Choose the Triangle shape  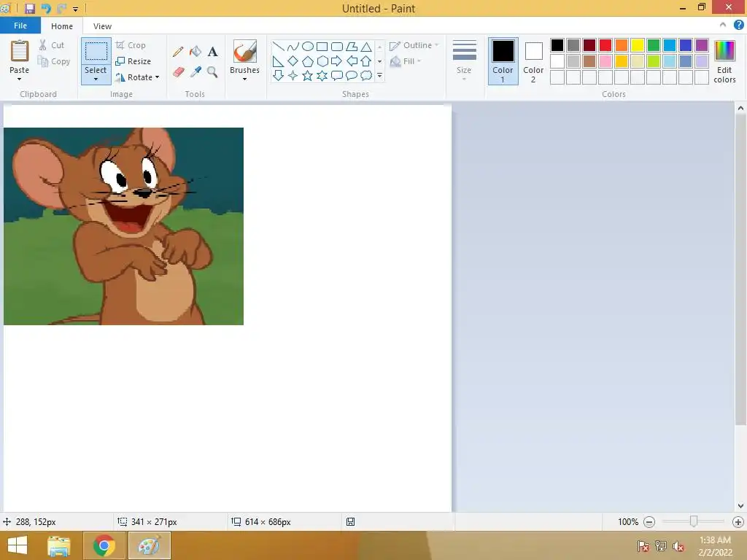click(366, 47)
